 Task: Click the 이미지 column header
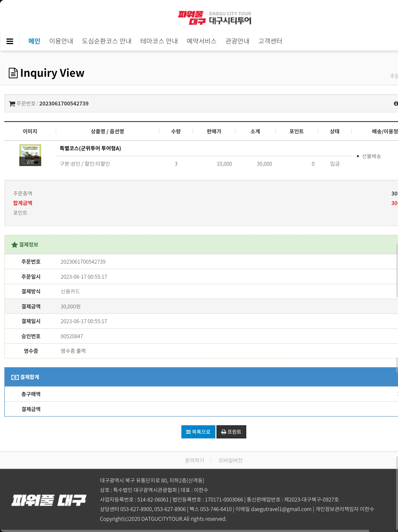(x=30, y=131)
